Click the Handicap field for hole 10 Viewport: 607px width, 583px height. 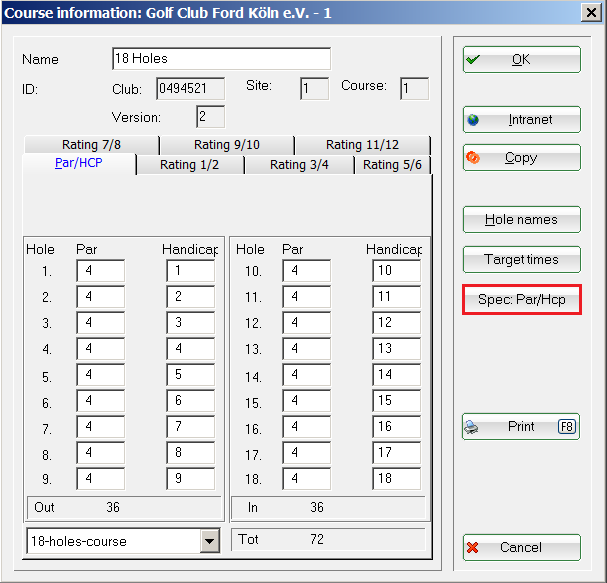[x=396, y=271]
